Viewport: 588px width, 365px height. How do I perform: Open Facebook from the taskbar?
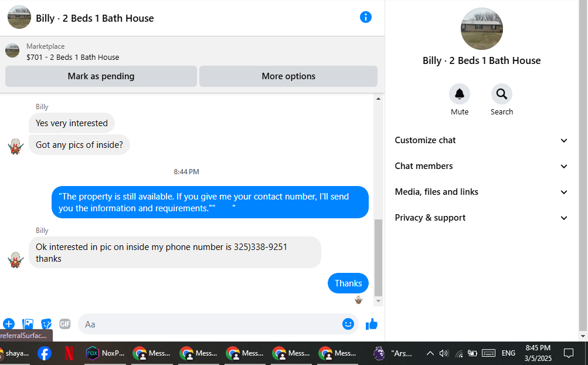(44, 353)
